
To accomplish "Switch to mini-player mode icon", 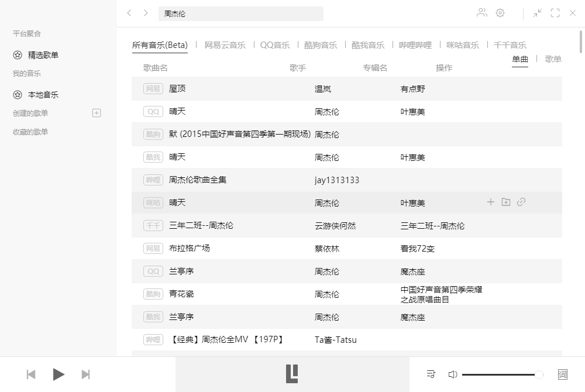I will tap(537, 13).
